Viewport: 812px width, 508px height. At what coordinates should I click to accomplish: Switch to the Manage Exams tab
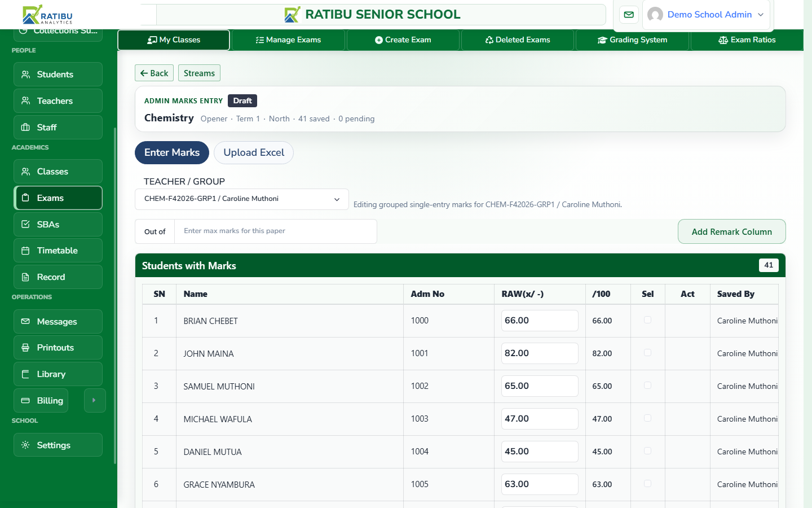(x=288, y=40)
